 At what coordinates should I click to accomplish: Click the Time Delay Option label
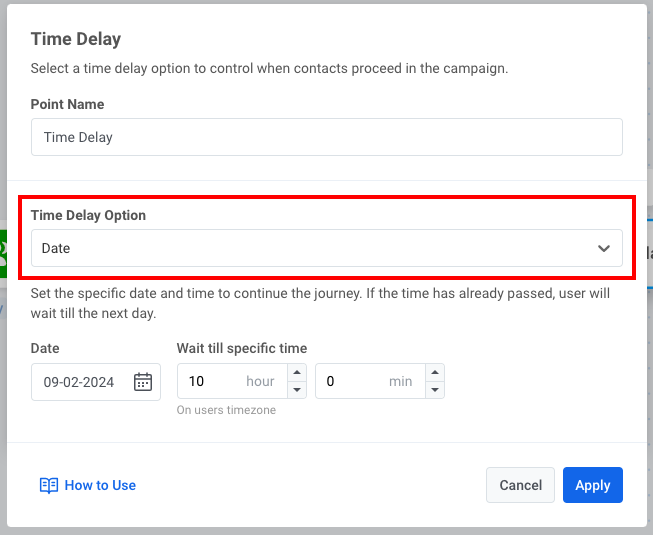pos(88,215)
